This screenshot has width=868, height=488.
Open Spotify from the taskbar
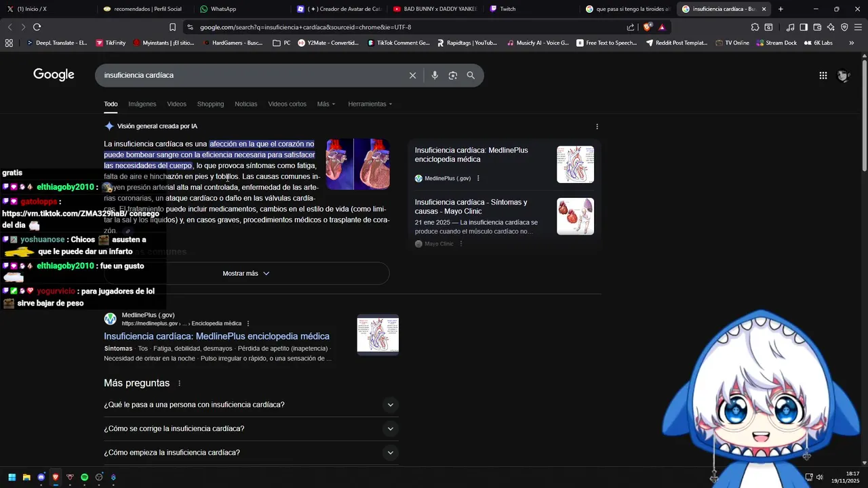point(85,477)
